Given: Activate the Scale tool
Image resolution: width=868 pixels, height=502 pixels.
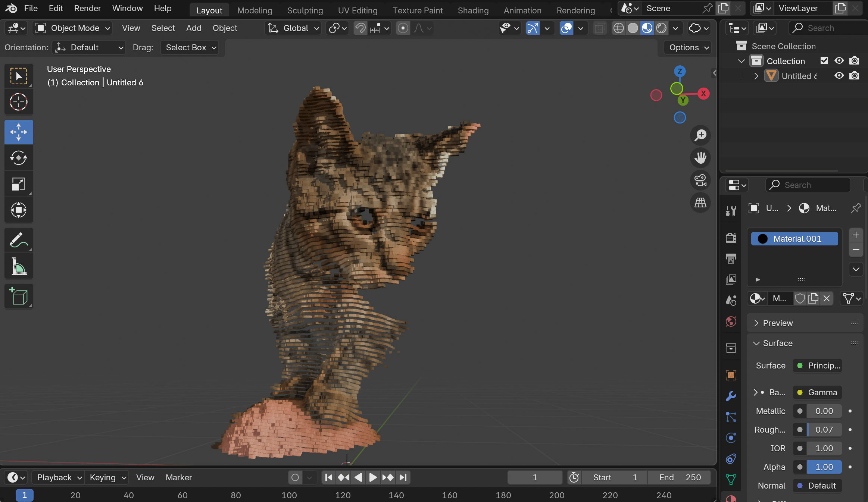Looking at the screenshot, I should [x=19, y=184].
